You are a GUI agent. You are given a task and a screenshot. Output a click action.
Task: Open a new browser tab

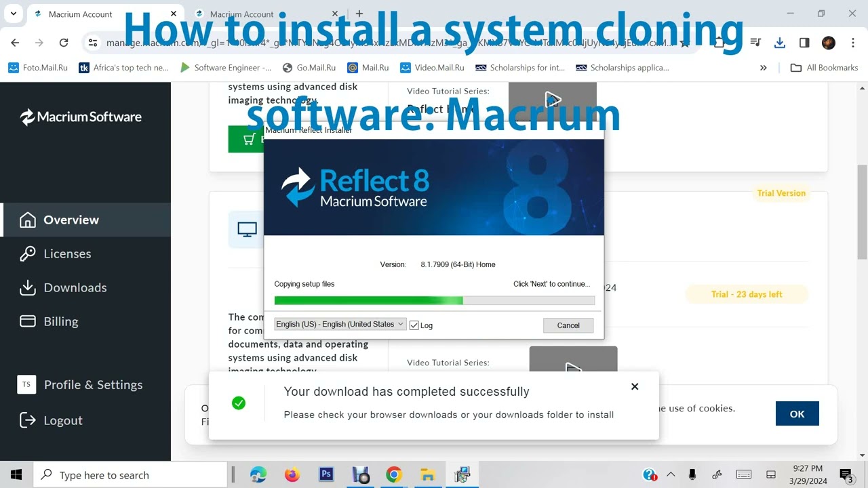pos(359,14)
